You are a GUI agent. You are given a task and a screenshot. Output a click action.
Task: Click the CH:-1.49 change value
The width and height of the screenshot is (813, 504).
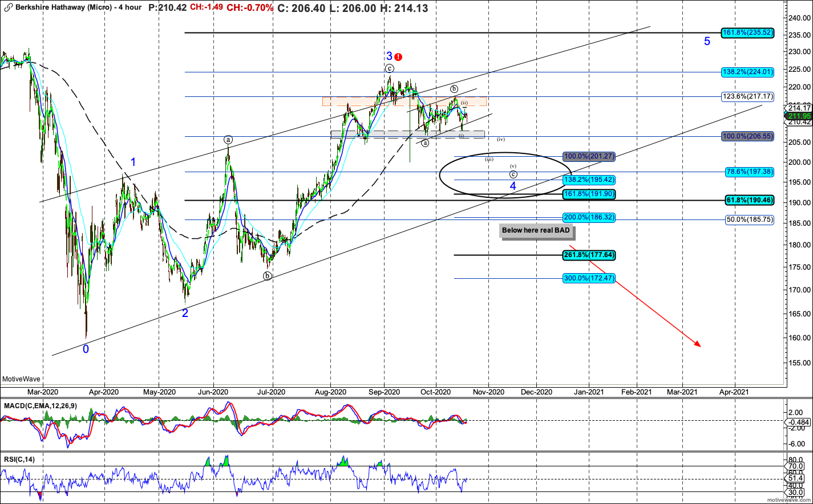[x=206, y=8]
